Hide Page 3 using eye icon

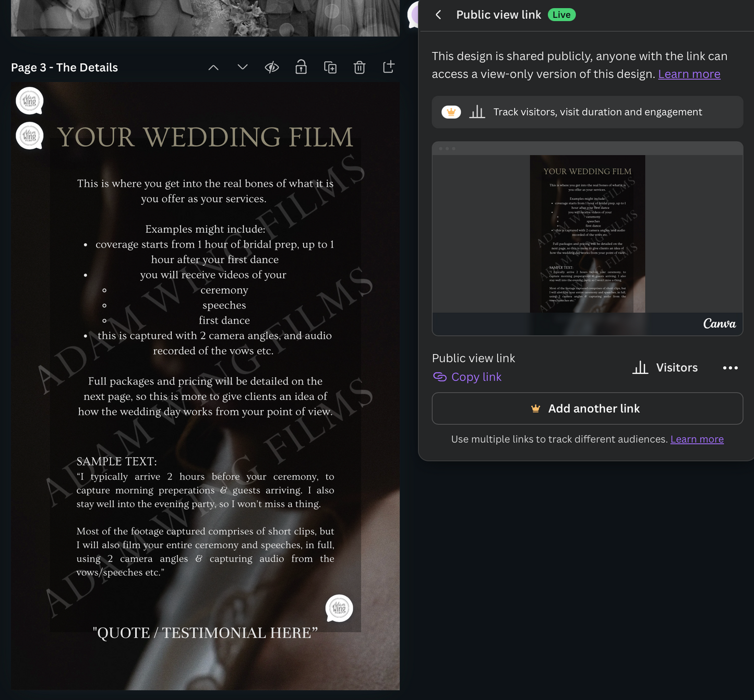(272, 67)
